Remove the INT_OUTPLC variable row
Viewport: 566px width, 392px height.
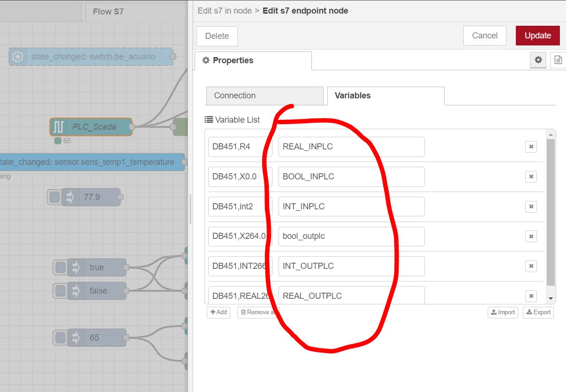click(x=531, y=266)
